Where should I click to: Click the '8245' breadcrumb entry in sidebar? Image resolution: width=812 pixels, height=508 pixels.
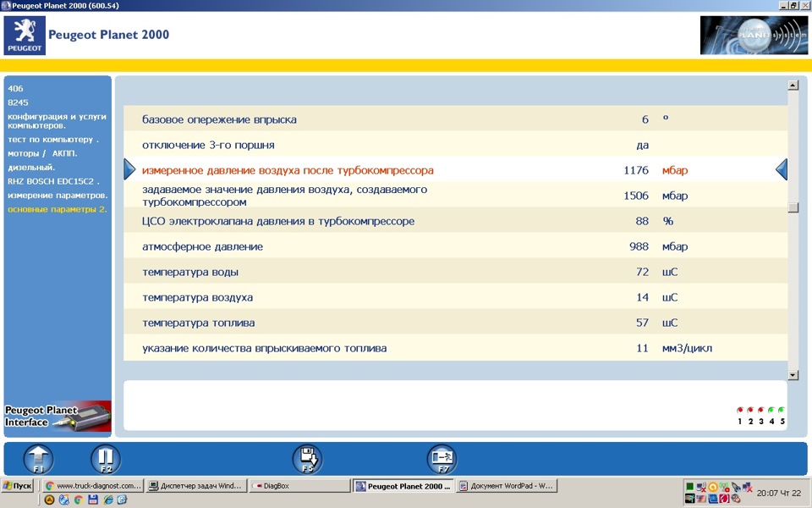[18, 102]
